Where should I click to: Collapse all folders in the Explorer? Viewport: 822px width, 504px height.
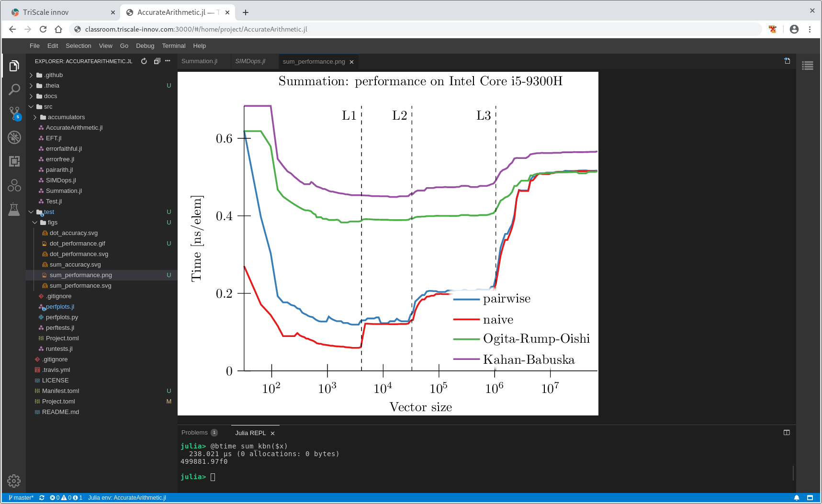click(157, 61)
